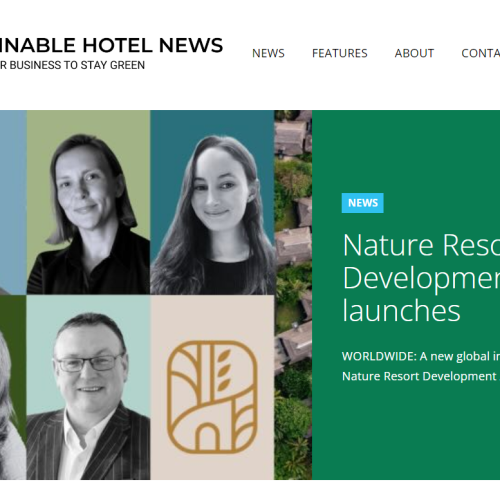Click the green featured article panel
The image size is (500, 500).
(x=406, y=295)
